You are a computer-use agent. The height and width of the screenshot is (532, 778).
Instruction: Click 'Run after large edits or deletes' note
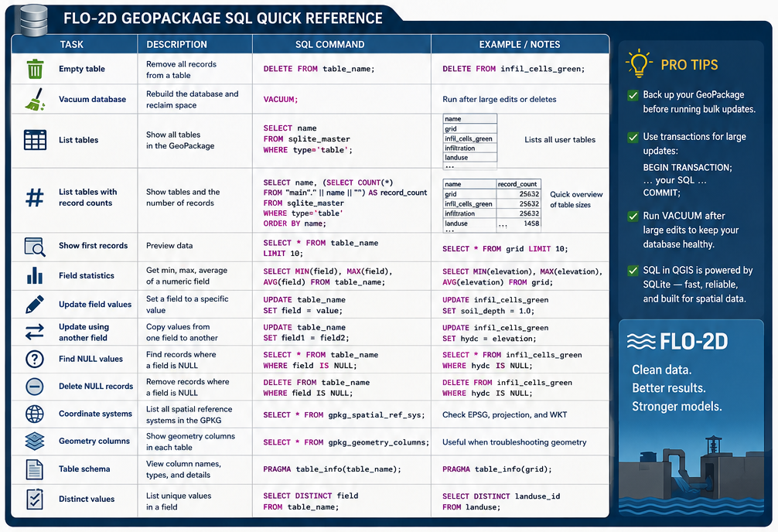pyautogui.click(x=499, y=99)
